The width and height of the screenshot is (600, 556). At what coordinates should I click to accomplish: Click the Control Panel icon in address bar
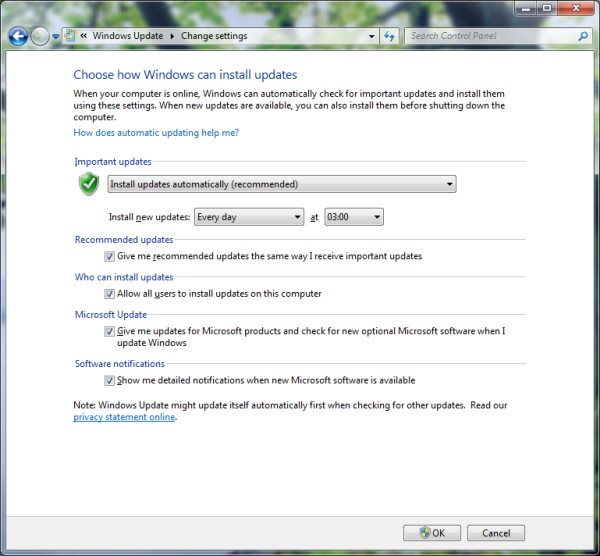coord(70,36)
